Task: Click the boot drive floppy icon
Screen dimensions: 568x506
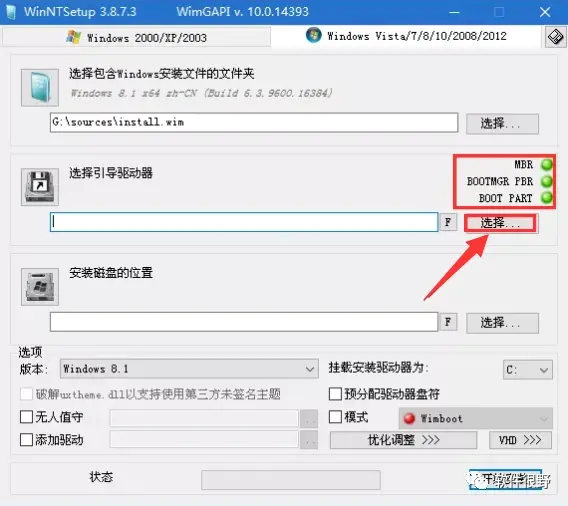Action: 40,187
